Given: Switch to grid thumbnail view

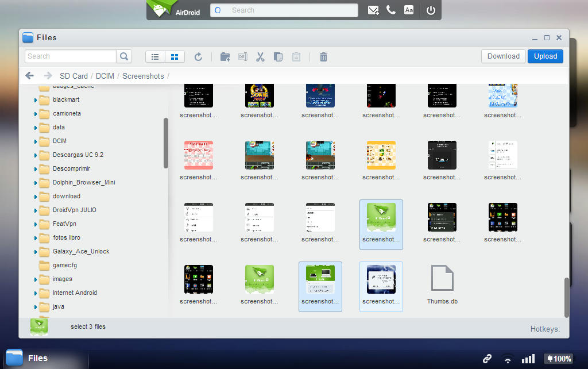Looking at the screenshot, I should pyautogui.click(x=175, y=56).
